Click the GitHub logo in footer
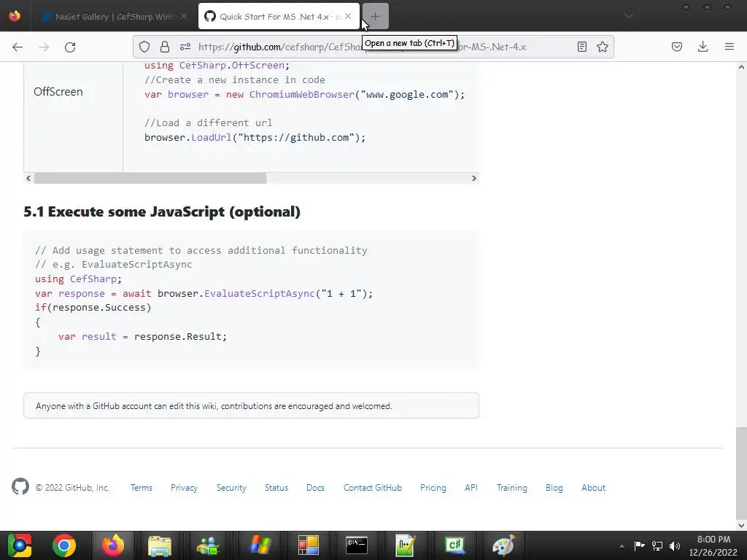This screenshot has height=560, width=747. [20, 486]
